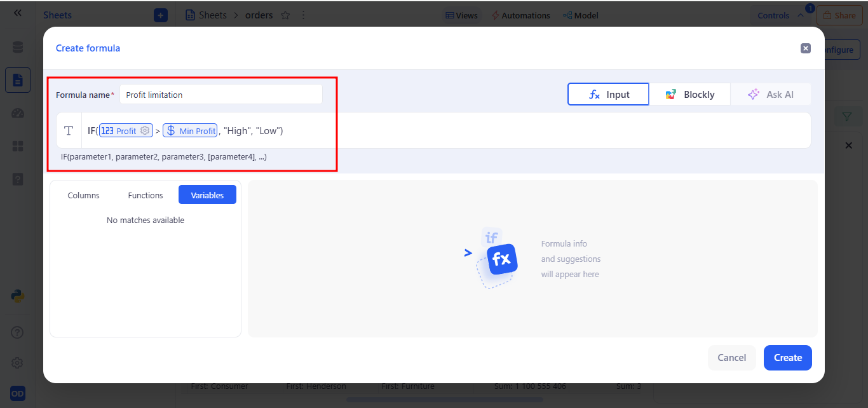868x408 pixels.
Task: Open the settings gear in sidebar
Action: (x=18, y=363)
